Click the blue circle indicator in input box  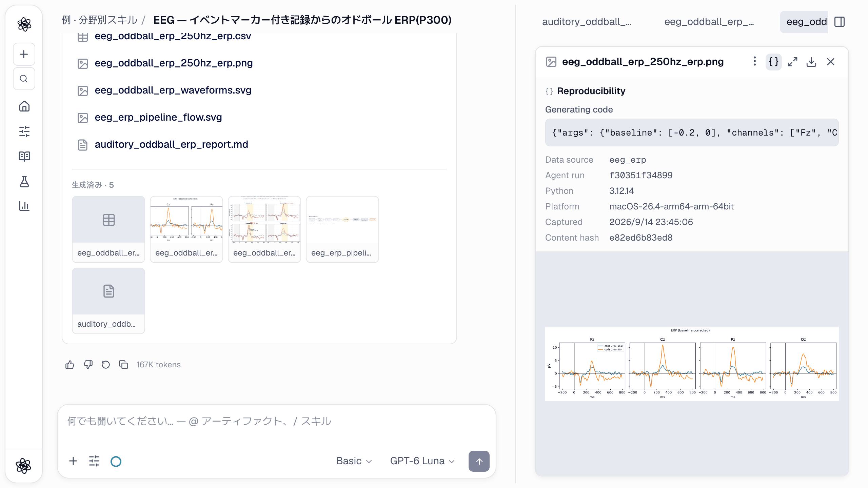click(116, 461)
